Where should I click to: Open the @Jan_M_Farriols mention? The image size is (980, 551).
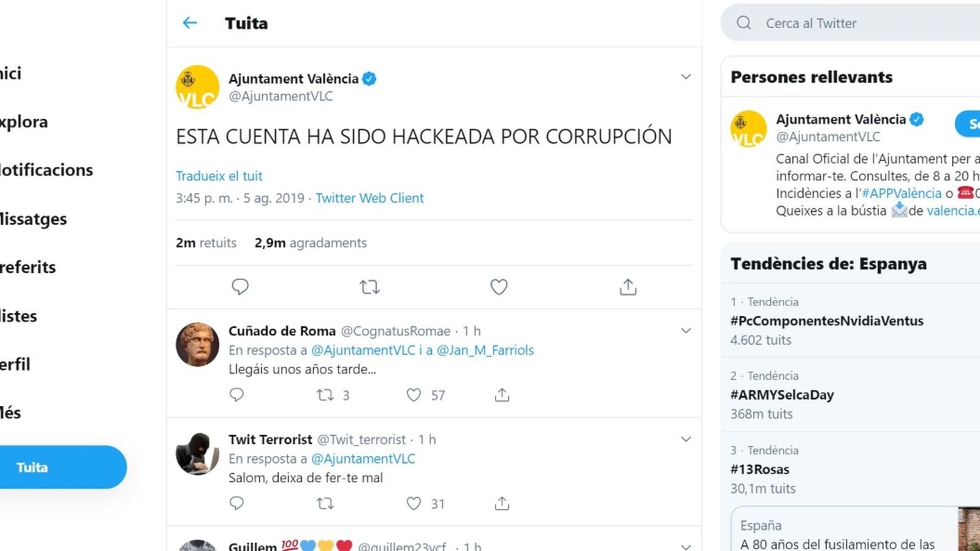pyautogui.click(x=487, y=350)
